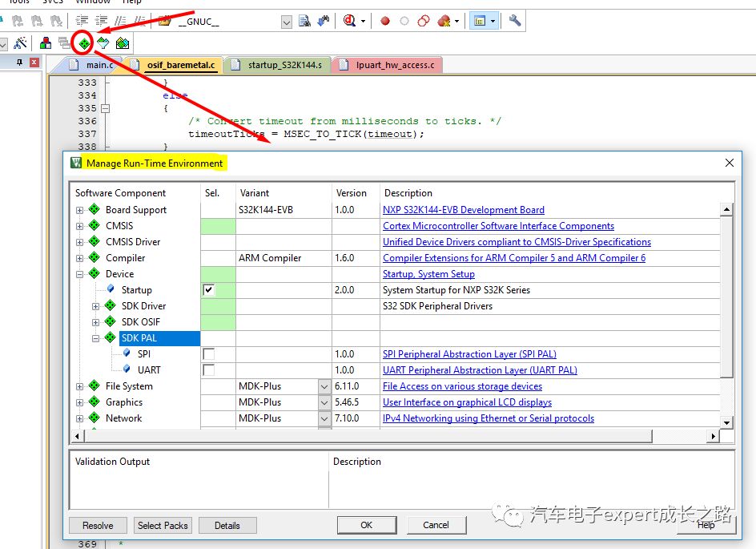Click the Uncomment selection toolbar icon
This screenshot has height=549, width=756.
[139, 21]
